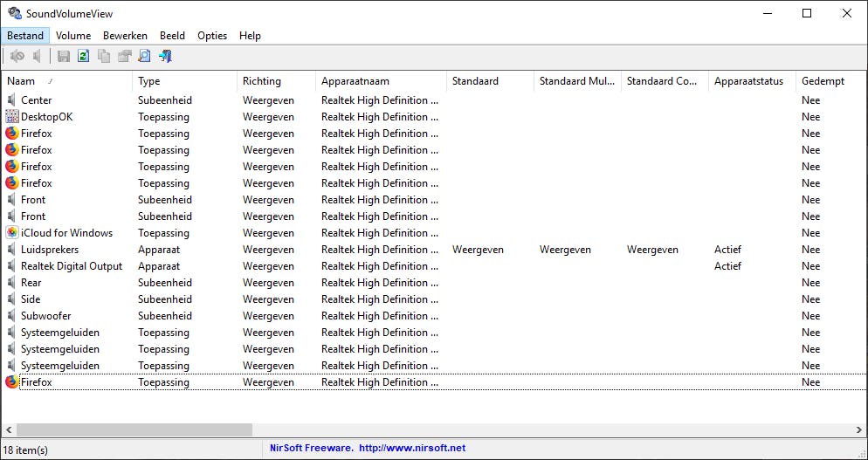Select the iCloud for Windows row
Image resolution: width=868 pixels, height=460 pixels.
pyautogui.click(x=434, y=233)
